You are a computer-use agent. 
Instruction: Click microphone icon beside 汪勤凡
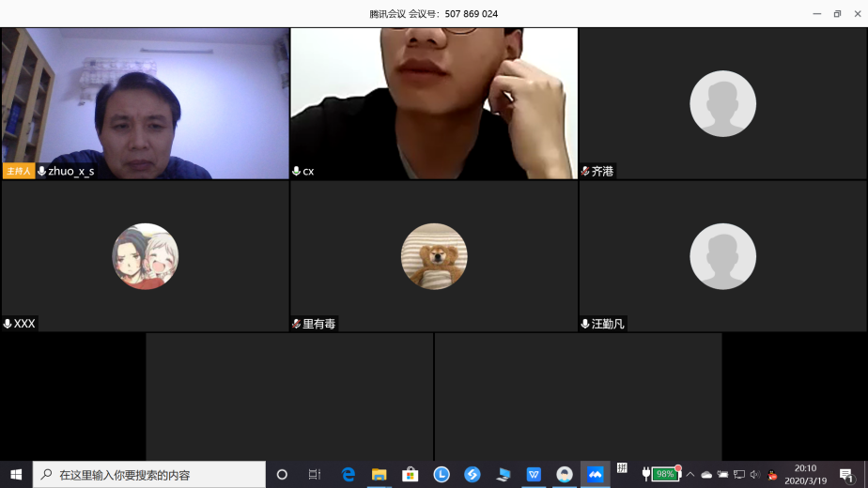pos(585,324)
